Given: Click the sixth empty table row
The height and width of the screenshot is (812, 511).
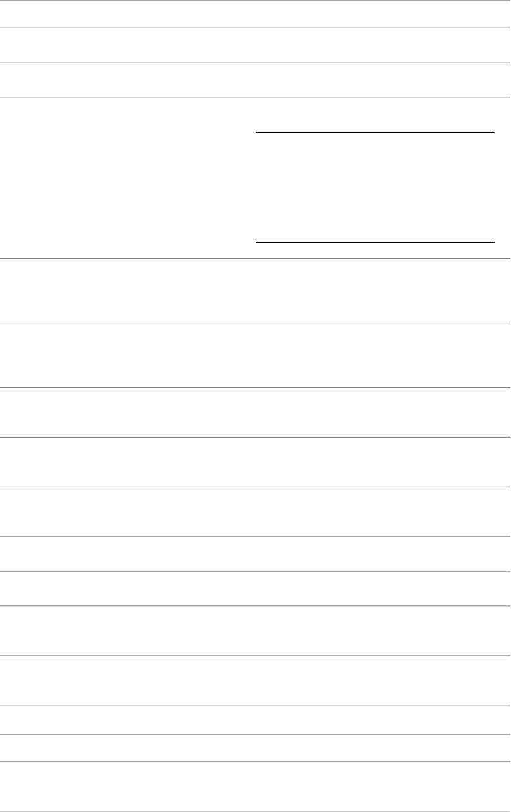Looking at the screenshot, I should point(255,355).
